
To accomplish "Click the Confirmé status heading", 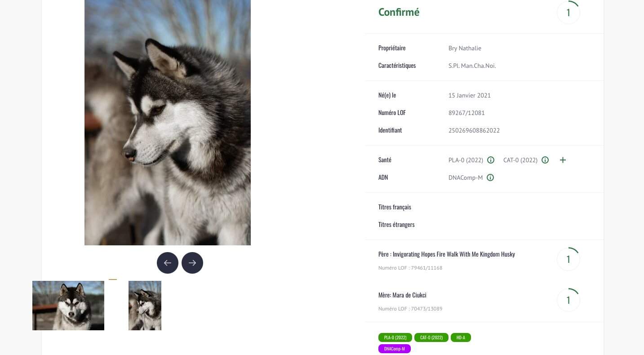I will [x=399, y=12].
